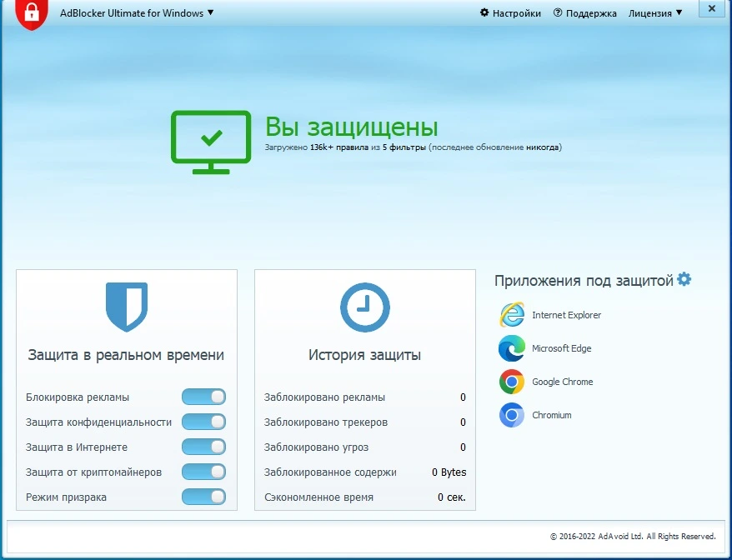Select the Internet Explorer icon

pos(512,315)
